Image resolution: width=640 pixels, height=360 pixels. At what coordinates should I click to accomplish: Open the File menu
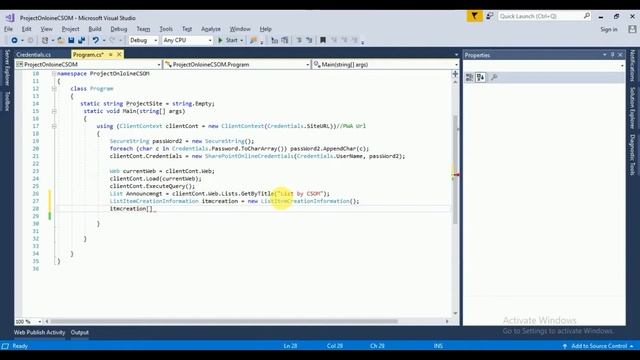pos(8,29)
